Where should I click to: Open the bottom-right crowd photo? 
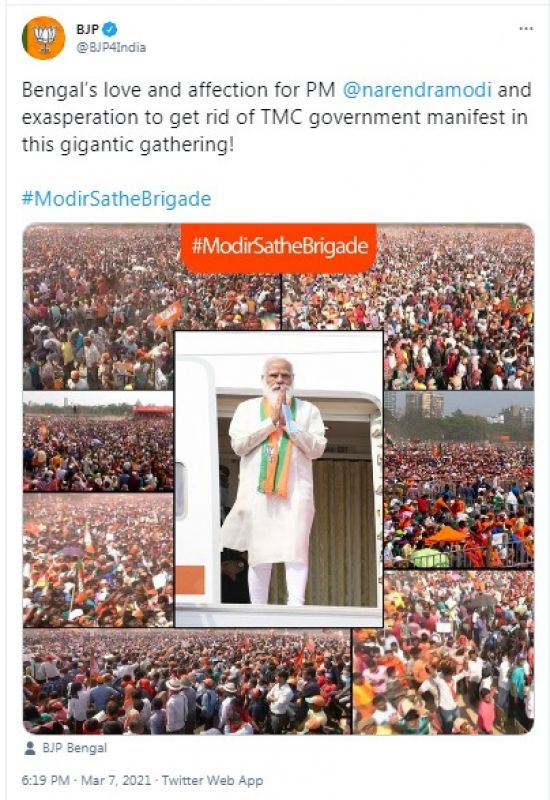[444, 653]
